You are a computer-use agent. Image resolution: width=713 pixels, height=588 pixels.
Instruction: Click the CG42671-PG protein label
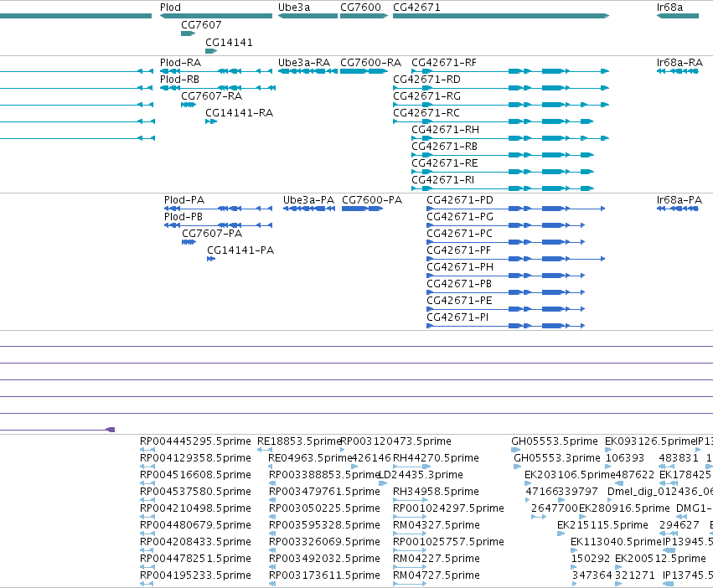tap(460, 217)
